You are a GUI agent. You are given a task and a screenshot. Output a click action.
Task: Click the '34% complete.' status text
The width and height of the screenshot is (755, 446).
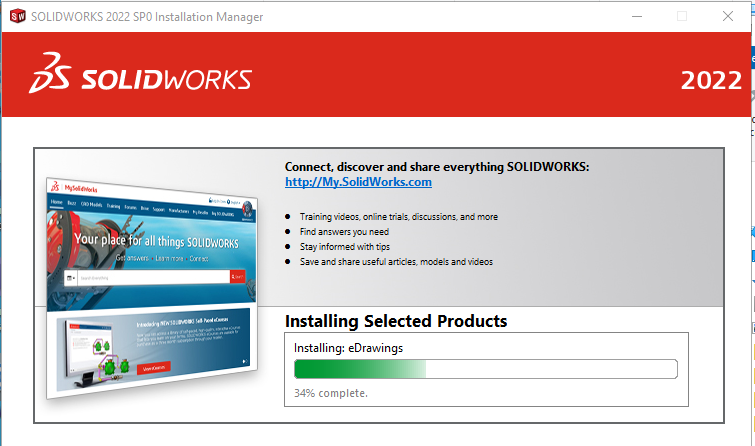[x=331, y=393]
